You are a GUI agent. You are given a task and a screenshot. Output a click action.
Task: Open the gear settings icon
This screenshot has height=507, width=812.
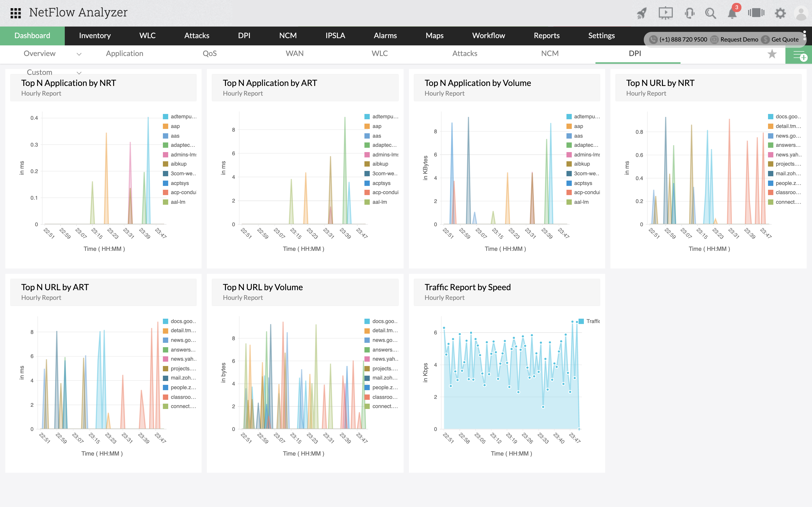(x=780, y=14)
